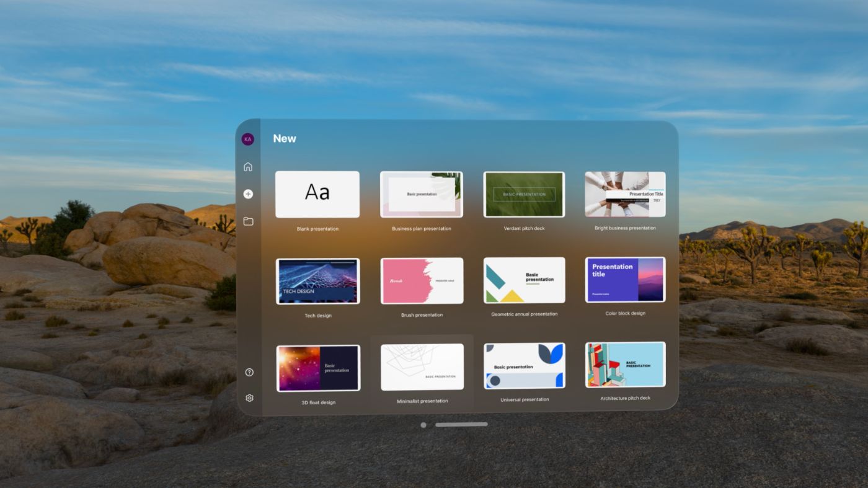This screenshot has height=488, width=868.
Task: Choose the Business plan presentation template
Action: (x=421, y=193)
